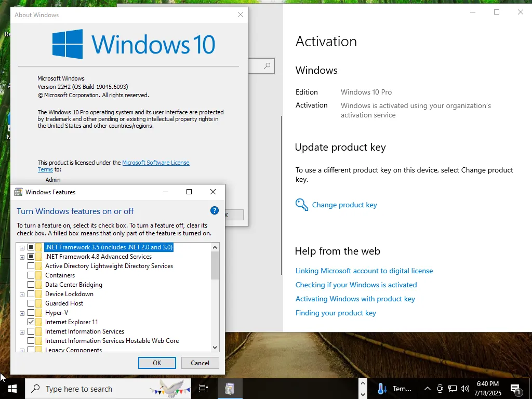The image size is (532, 399).
Task: Click the Type here to search box
Action: [x=108, y=389]
